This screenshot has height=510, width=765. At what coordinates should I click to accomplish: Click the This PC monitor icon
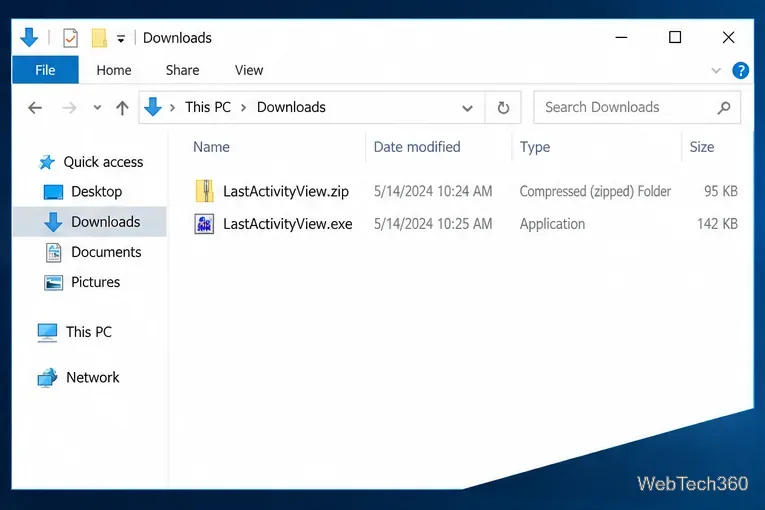pos(47,333)
